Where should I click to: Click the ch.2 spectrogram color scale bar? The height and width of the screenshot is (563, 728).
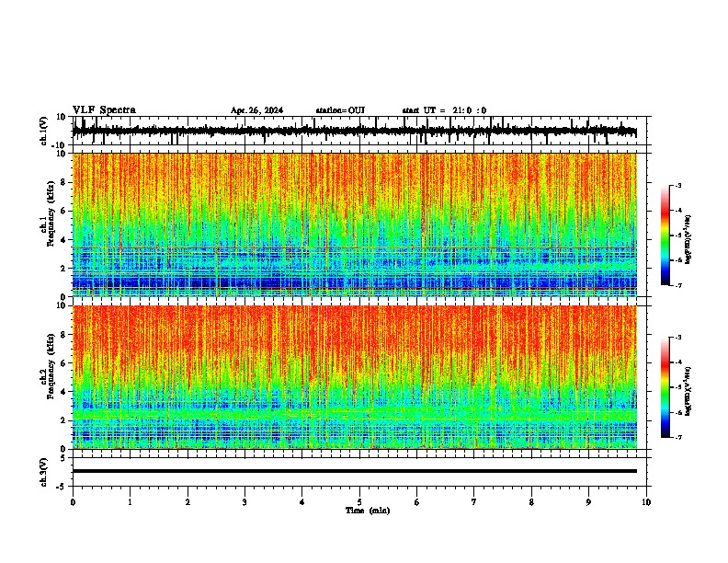tap(665, 387)
